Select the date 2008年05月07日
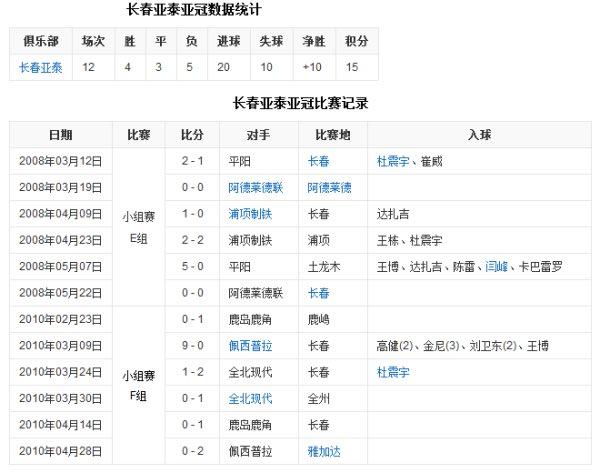The height and width of the screenshot is (473, 600). tap(60, 266)
